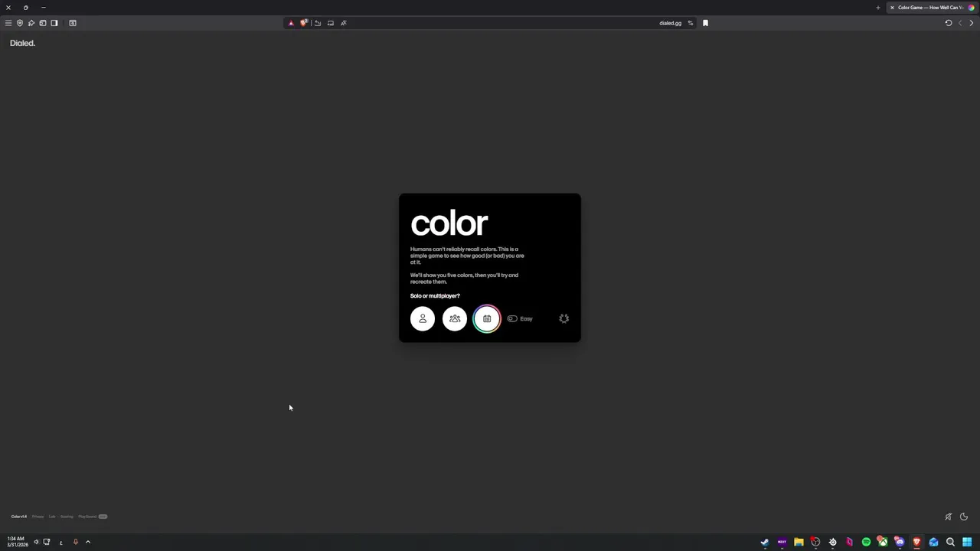The width and height of the screenshot is (980, 551).
Task: Click the Color v1.4 footer link
Action: click(19, 517)
